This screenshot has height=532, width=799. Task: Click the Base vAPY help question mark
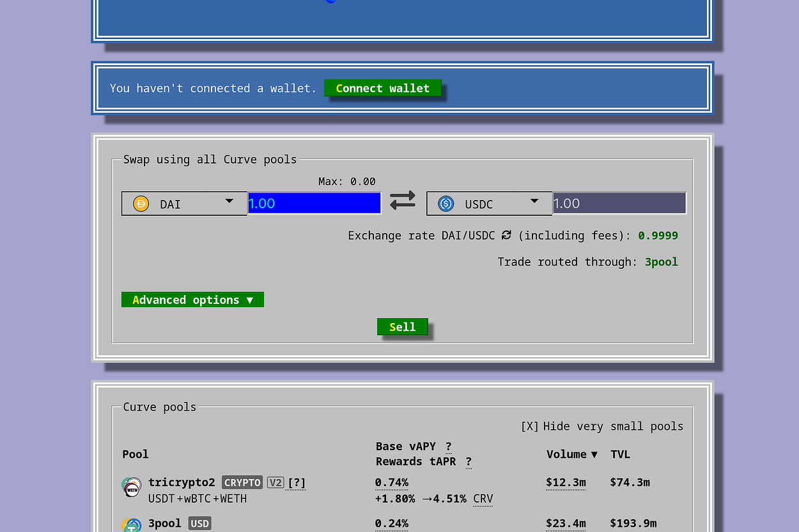[448, 446]
